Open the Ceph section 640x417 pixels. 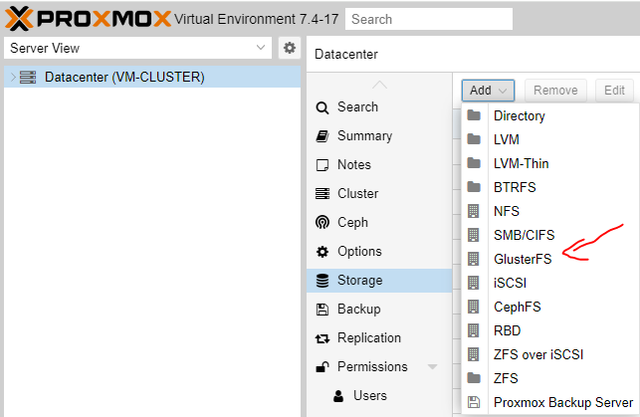click(x=379, y=222)
